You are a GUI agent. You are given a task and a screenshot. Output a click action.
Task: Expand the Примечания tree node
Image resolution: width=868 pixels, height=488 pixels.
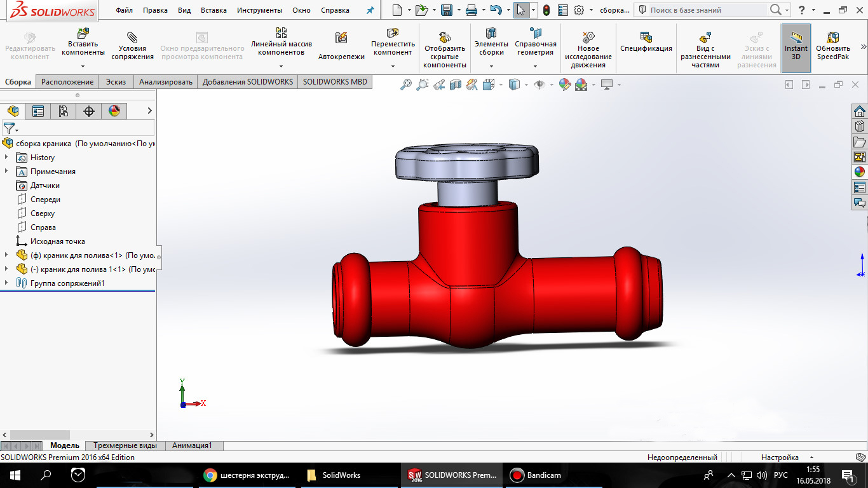[6, 171]
